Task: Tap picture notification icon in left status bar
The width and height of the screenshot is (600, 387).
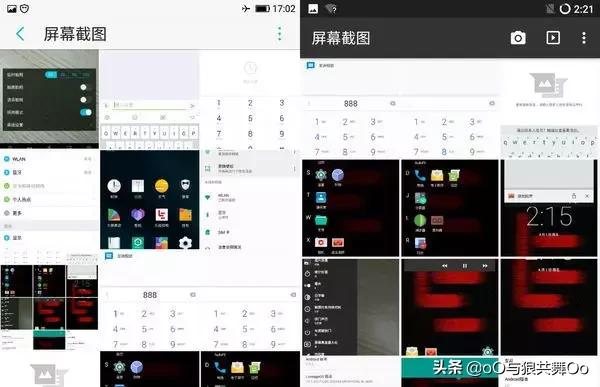Action: (x=12, y=8)
